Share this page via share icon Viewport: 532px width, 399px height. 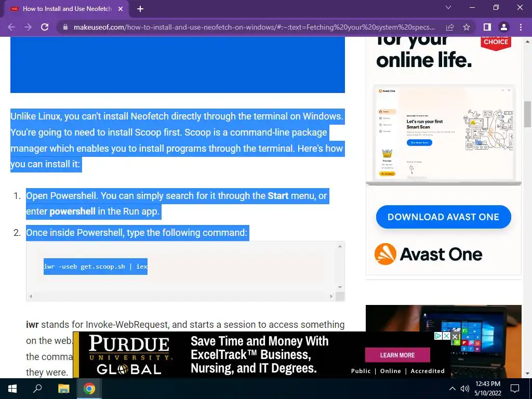click(450, 27)
